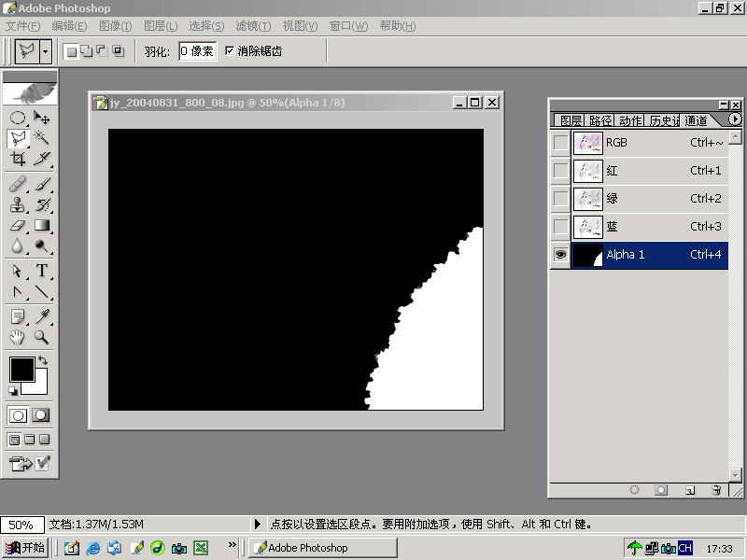The width and height of the screenshot is (747, 560).
Task: Show the RGB channel visibility
Action: click(x=560, y=143)
